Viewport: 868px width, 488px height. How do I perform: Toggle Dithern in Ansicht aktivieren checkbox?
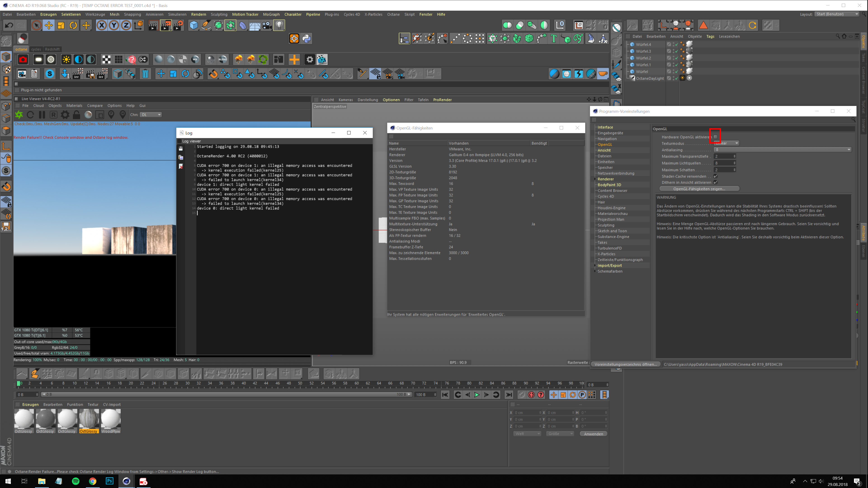(x=715, y=182)
